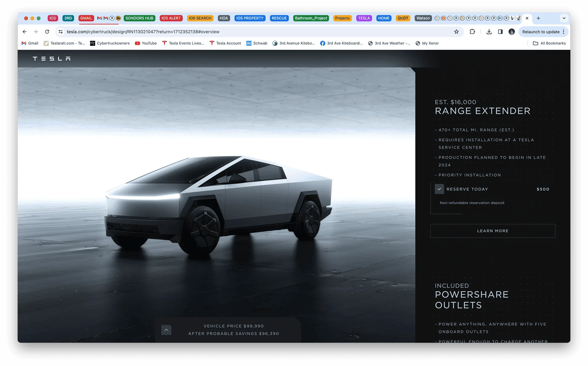Click the Powershare Outlets heading

click(472, 300)
